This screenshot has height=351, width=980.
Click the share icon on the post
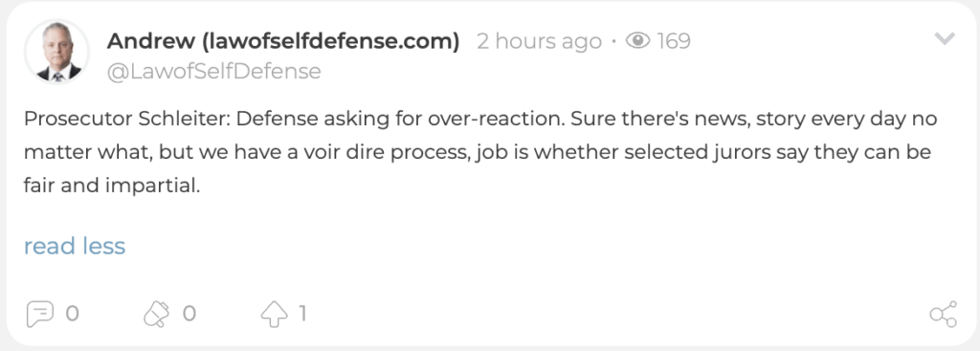[943, 314]
